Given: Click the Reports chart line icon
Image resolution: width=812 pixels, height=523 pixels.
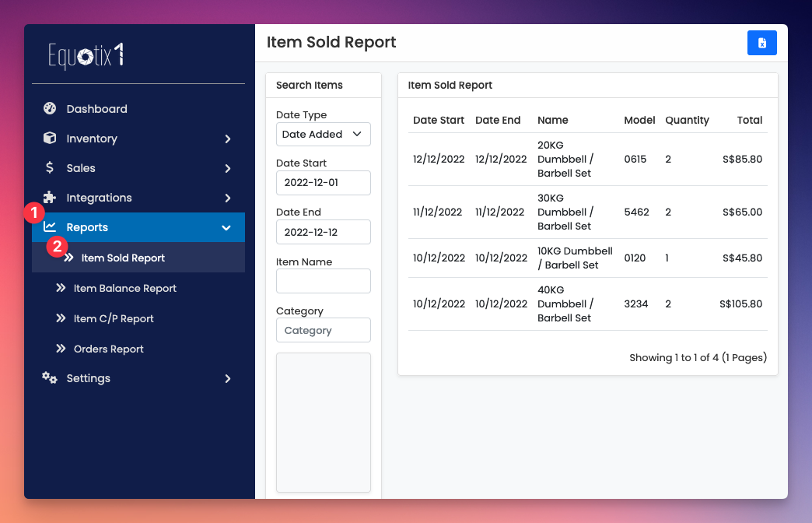Looking at the screenshot, I should point(50,227).
